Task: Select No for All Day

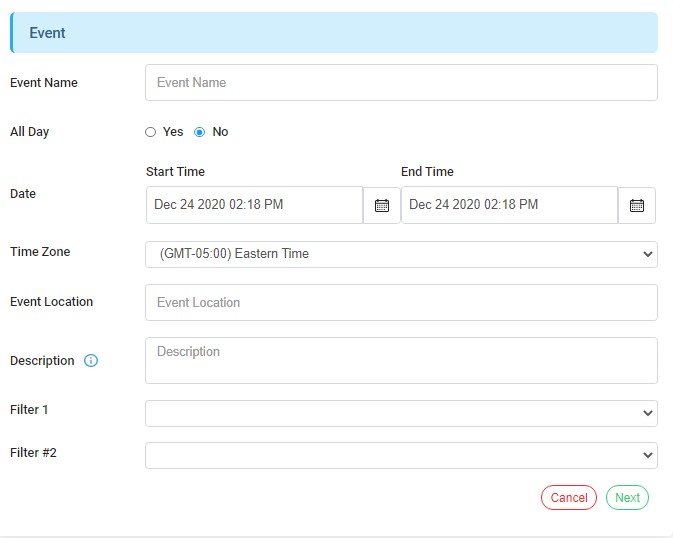Action: (200, 132)
